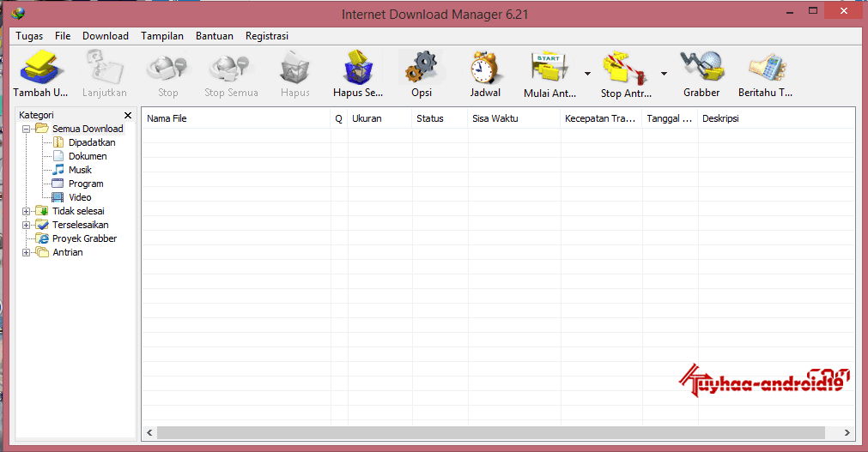Image resolution: width=868 pixels, height=452 pixels.
Task: Click the Mulai Antrian icon
Action: tap(549, 67)
